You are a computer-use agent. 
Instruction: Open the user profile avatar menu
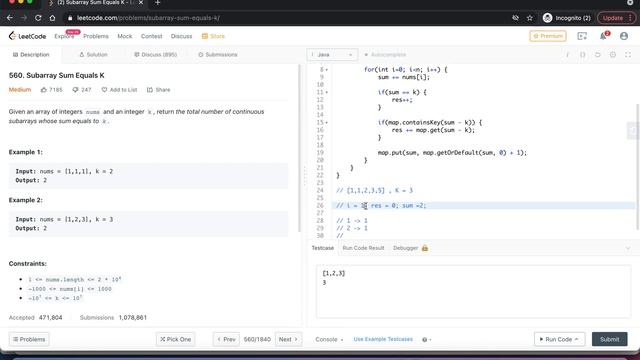624,36
